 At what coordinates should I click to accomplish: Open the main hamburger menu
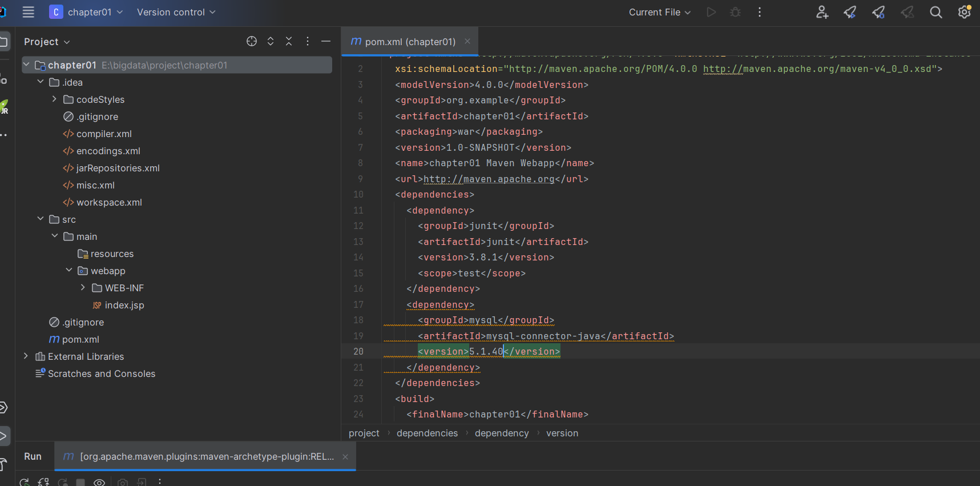(x=29, y=12)
